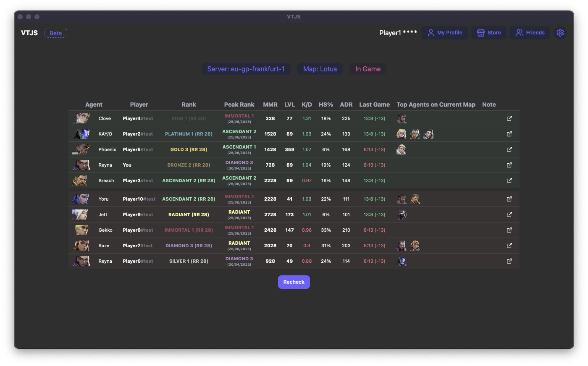Click the Recheck button
This screenshot has height=366, width=588.
[x=294, y=282]
